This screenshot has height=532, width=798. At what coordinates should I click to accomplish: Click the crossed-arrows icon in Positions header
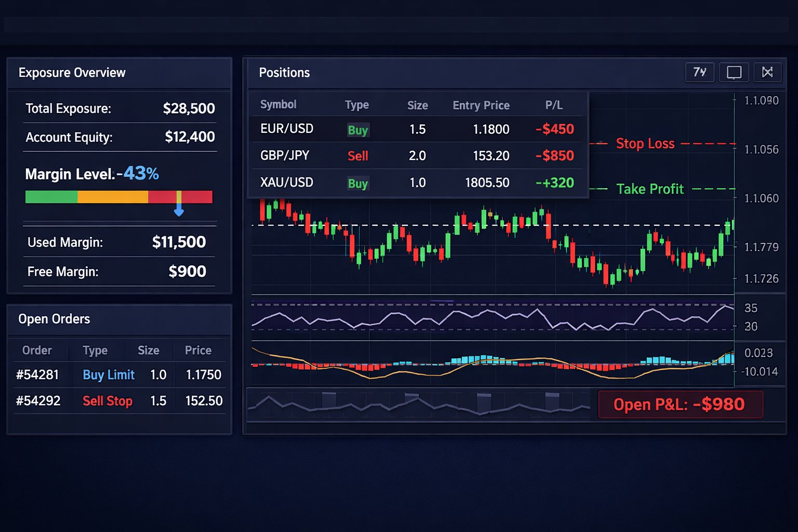coord(767,72)
